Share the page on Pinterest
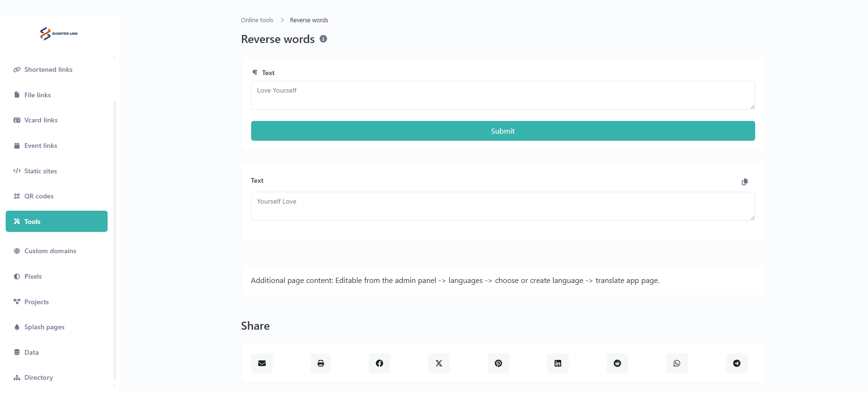This screenshot has height=393, width=868. pyautogui.click(x=498, y=363)
